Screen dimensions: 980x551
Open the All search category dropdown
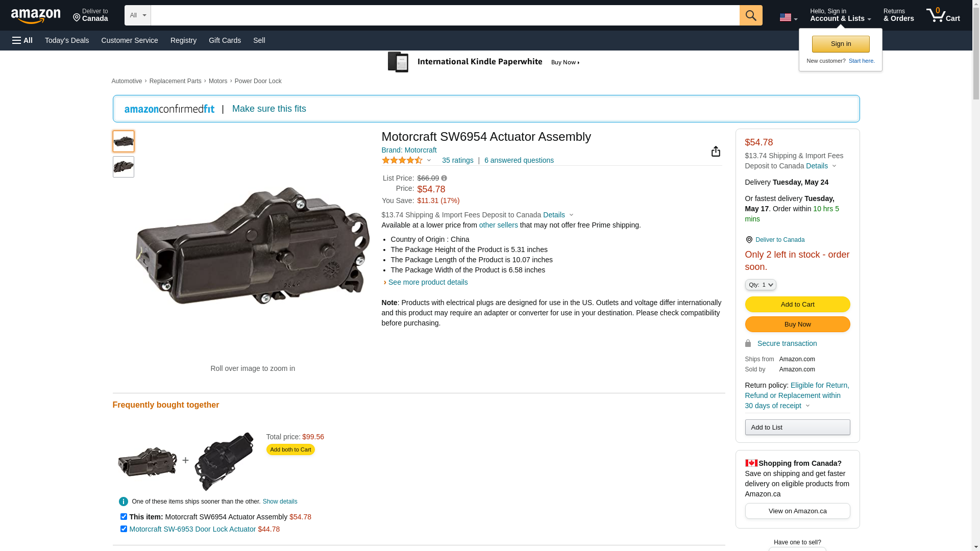(137, 15)
